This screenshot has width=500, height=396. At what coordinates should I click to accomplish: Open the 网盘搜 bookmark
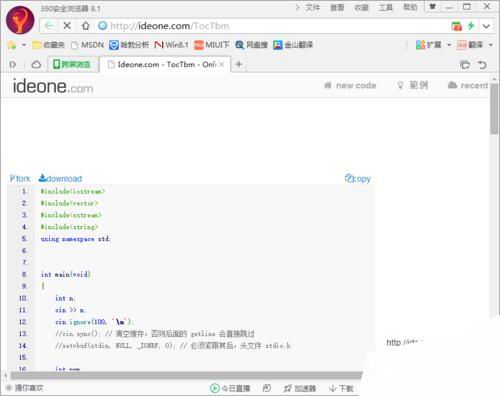(251, 45)
